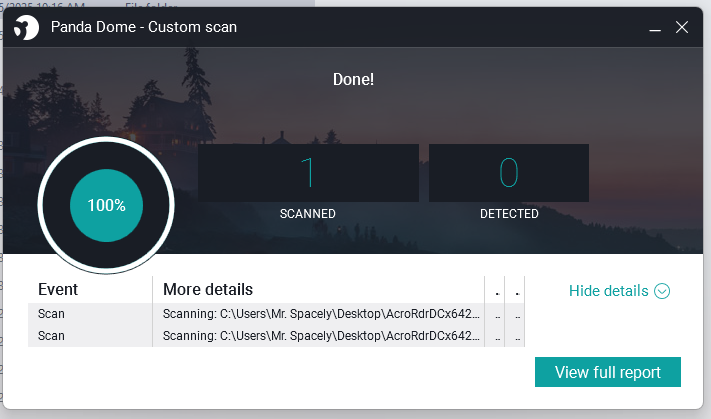Screen dimensions: 711x419
Task: Click the Done! status text
Action: [353, 79]
